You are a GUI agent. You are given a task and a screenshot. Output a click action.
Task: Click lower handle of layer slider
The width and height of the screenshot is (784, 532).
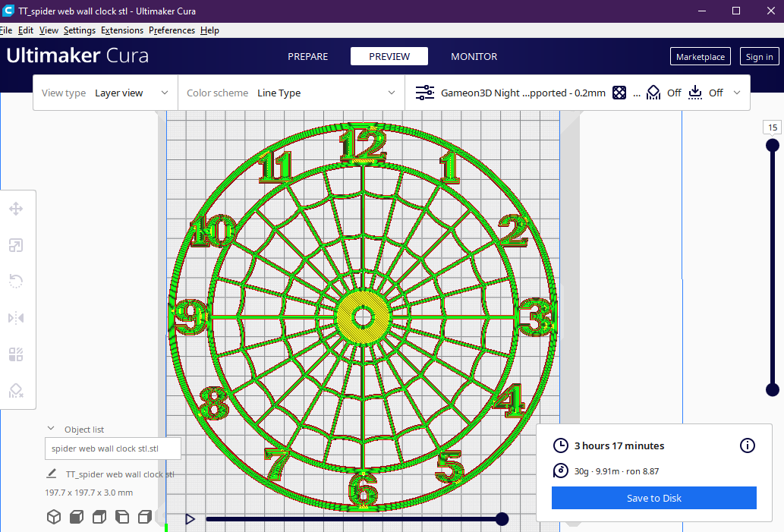pos(773,389)
